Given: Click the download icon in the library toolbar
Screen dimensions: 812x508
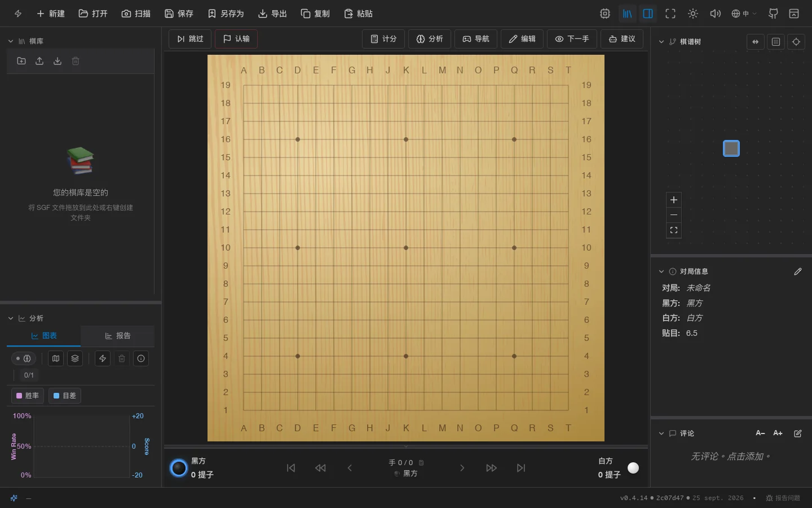Looking at the screenshot, I should (58, 61).
